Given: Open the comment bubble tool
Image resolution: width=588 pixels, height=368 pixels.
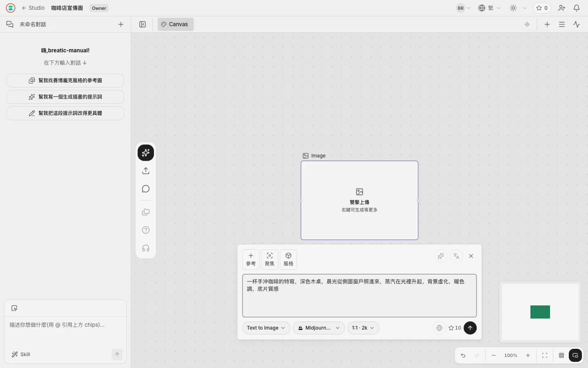Looking at the screenshot, I should 146,189.
